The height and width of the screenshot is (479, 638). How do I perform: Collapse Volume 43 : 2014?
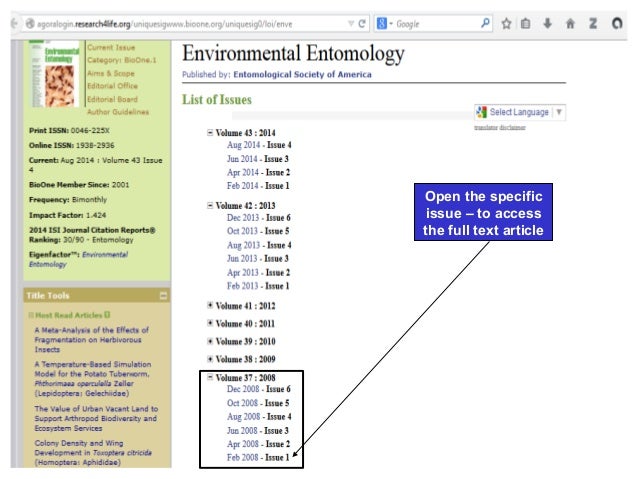pos(210,132)
